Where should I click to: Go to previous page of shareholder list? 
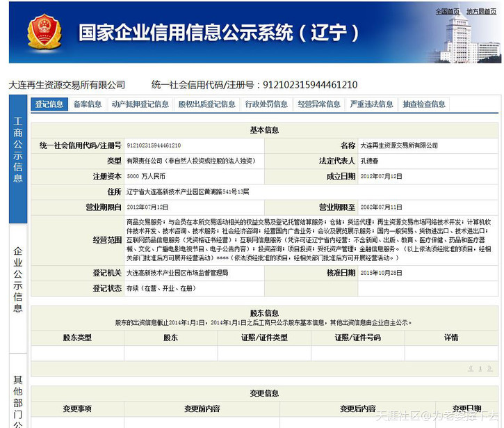470,368
